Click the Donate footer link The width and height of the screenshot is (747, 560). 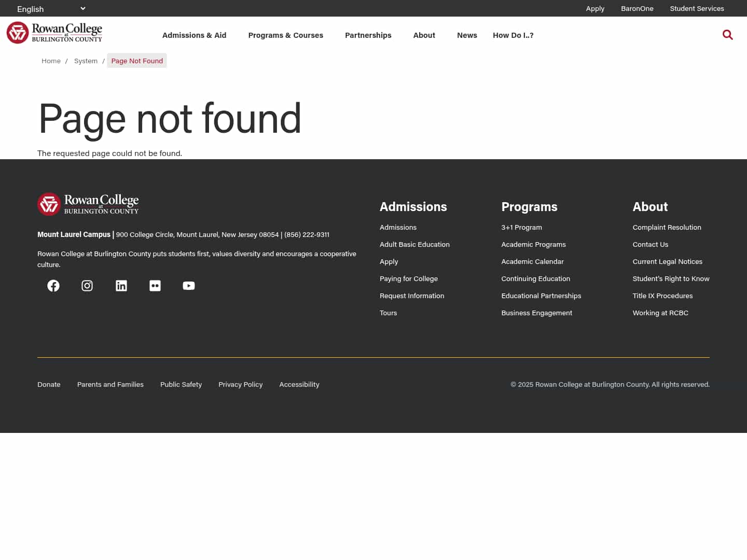(49, 384)
